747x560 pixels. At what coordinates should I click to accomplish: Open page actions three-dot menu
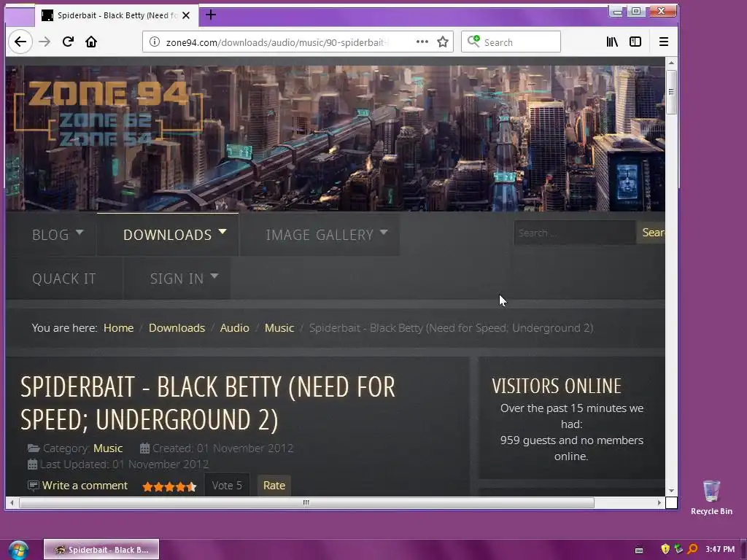click(x=422, y=42)
